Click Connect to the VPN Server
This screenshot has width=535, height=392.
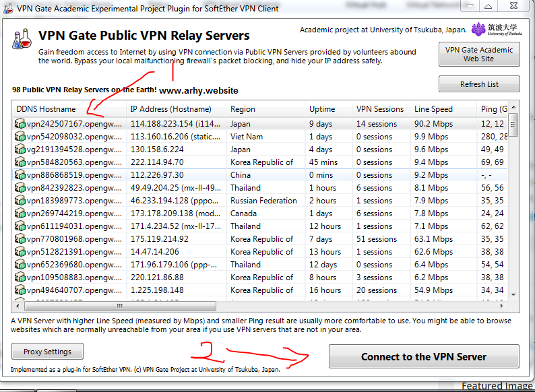[x=424, y=356]
